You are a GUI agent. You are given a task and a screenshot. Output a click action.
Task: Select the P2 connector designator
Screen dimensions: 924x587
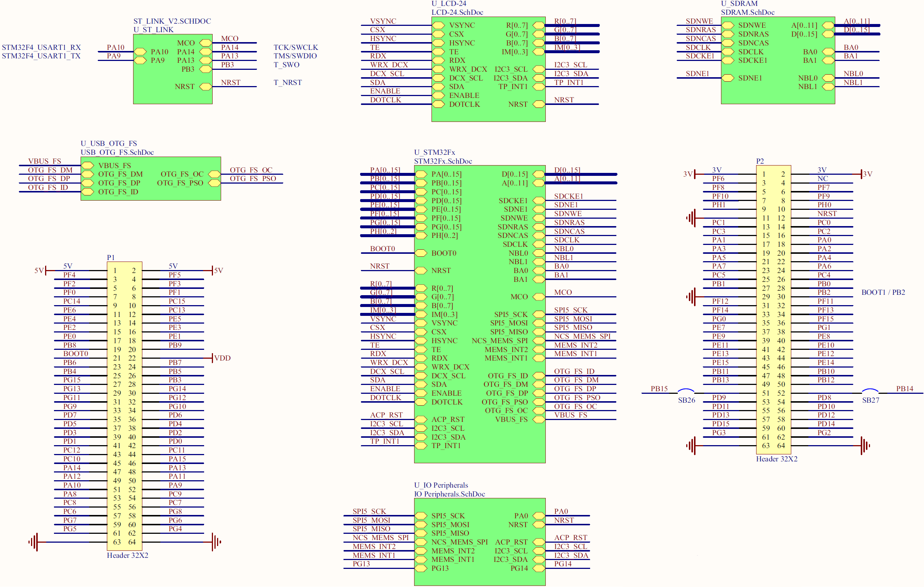[x=760, y=161]
